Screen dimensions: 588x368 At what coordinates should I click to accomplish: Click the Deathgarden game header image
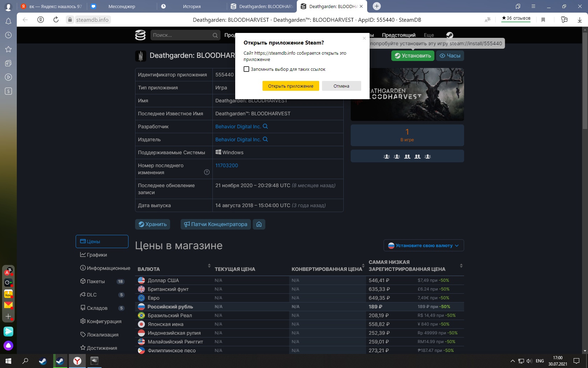click(x=407, y=94)
